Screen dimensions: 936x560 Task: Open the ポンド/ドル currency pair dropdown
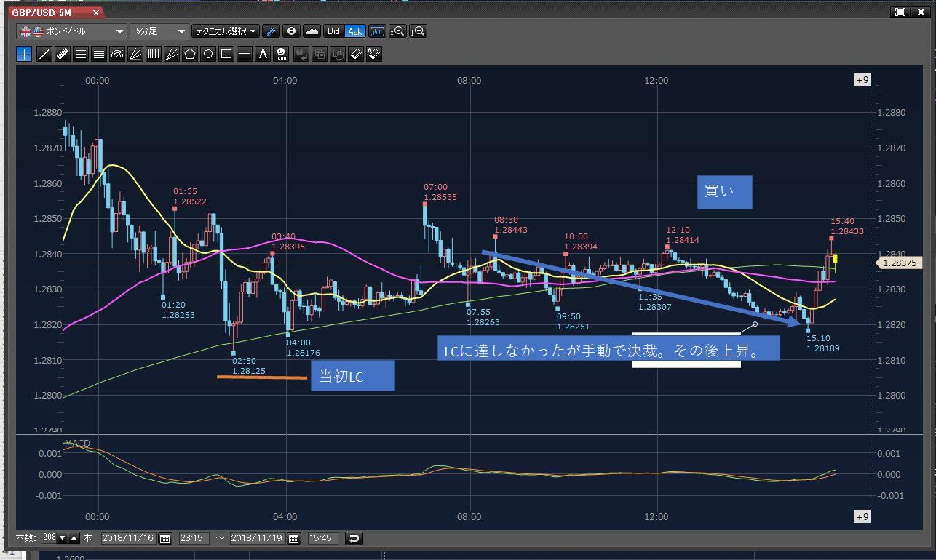click(x=71, y=31)
